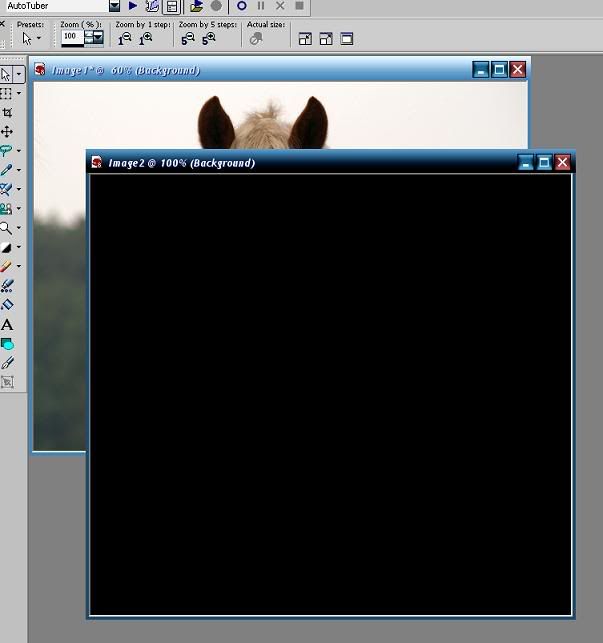
Task: Maximize the Image1 window
Action: tap(499, 70)
